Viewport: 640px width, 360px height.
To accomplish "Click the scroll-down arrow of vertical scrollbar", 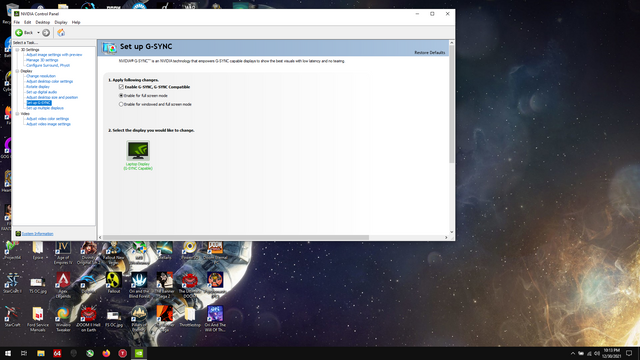I will (x=451, y=232).
